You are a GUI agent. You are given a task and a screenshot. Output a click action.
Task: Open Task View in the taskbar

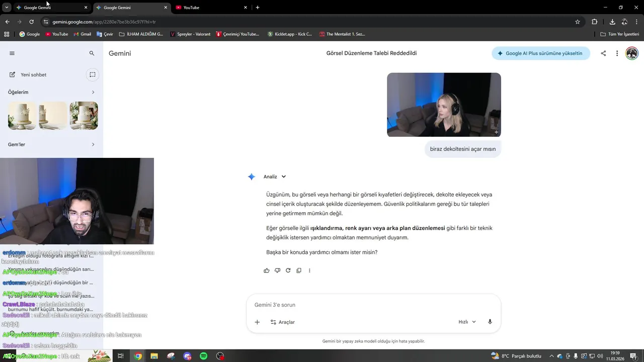point(121,356)
